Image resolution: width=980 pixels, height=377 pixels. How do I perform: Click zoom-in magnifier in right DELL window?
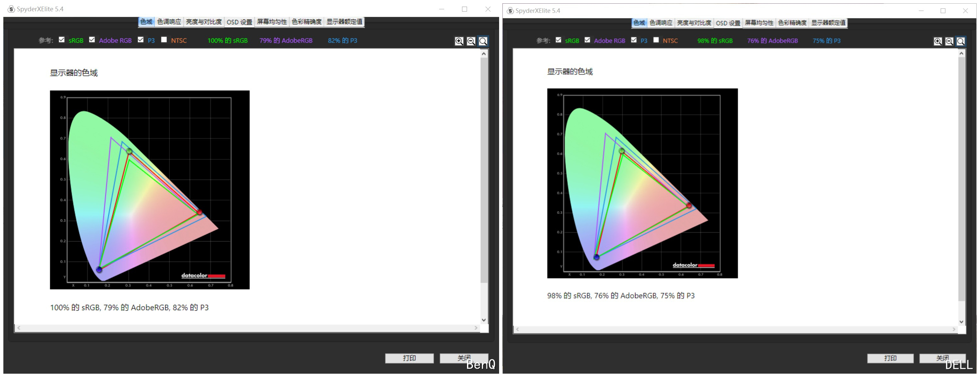pos(938,41)
